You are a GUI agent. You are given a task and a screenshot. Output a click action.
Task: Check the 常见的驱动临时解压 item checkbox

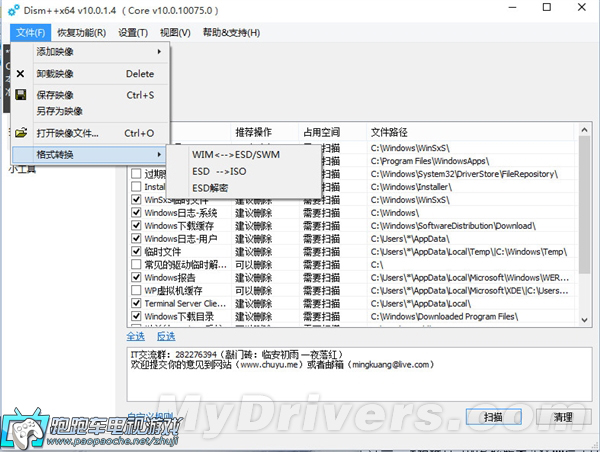pyautogui.click(x=136, y=265)
